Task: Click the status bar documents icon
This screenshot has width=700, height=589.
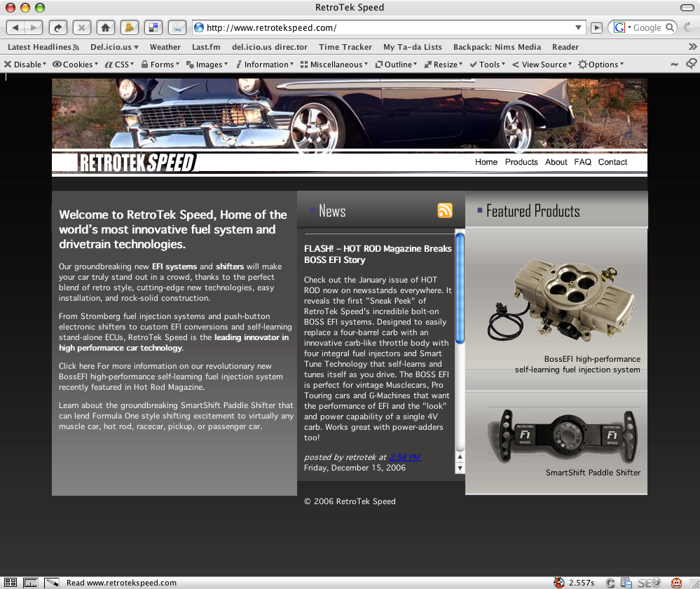Action: 626,583
